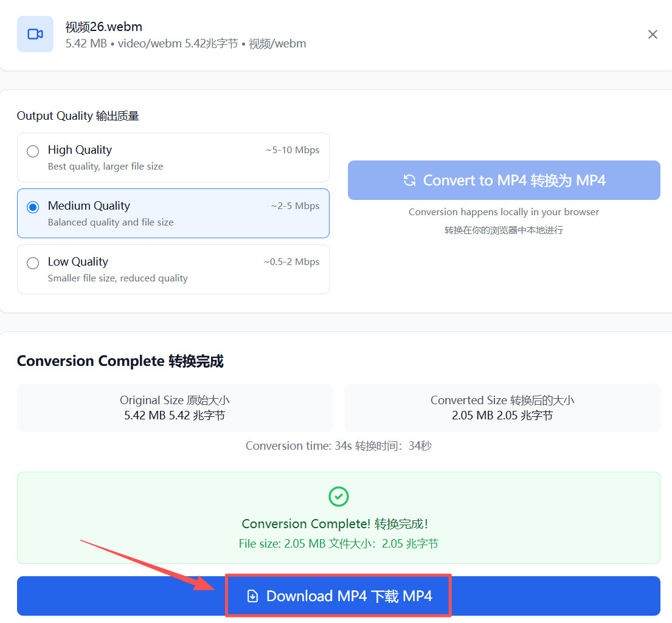672x623 pixels.
Task: Click the ~5-10 Mbps bitrate label
Action: click(293, 150)
